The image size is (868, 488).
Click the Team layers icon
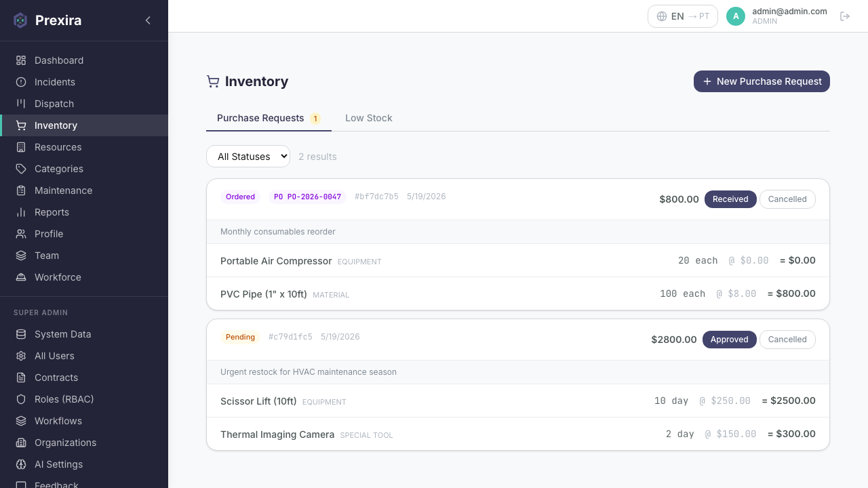coord(21,256)
